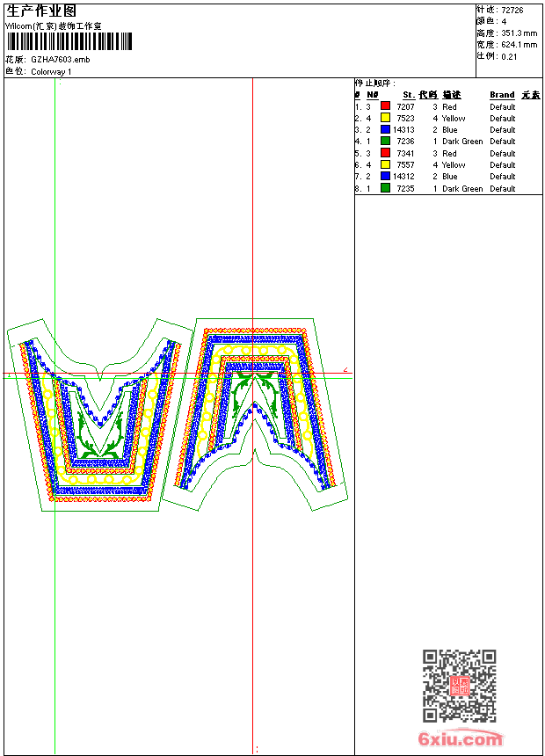Screen dimensions: 545x756
Task: Click the St. column header
Action: coord(409,95)
